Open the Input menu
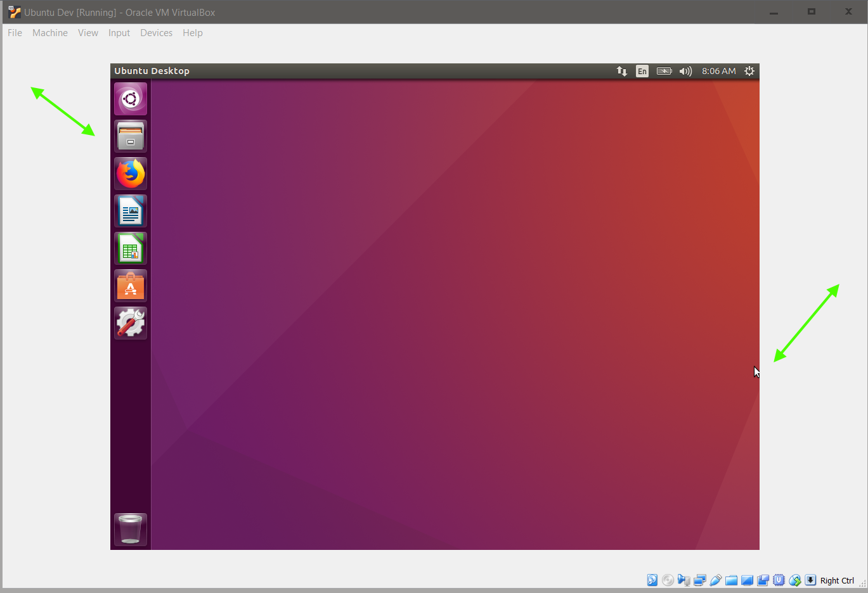The image size is (868, 593). coord(119,33)
